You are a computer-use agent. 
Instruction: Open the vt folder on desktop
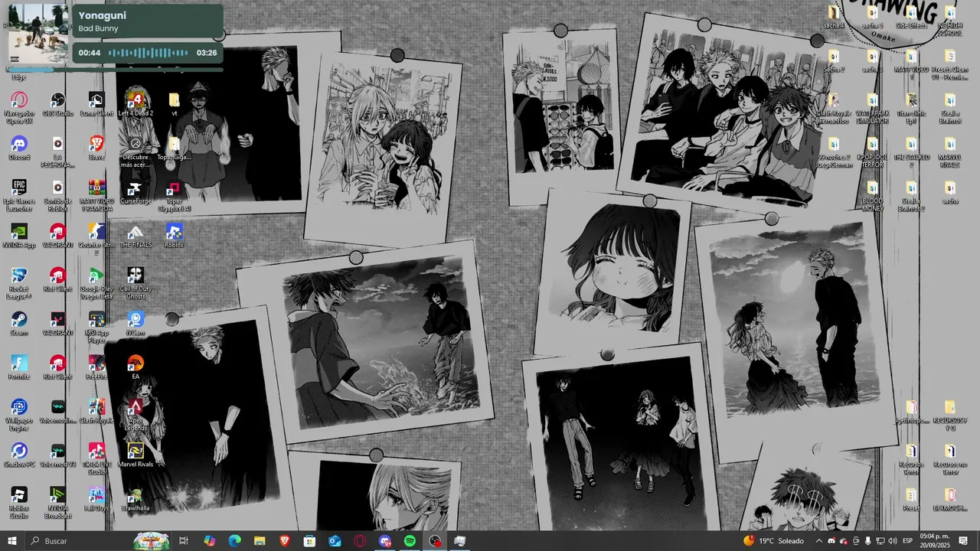pos(174,105)
